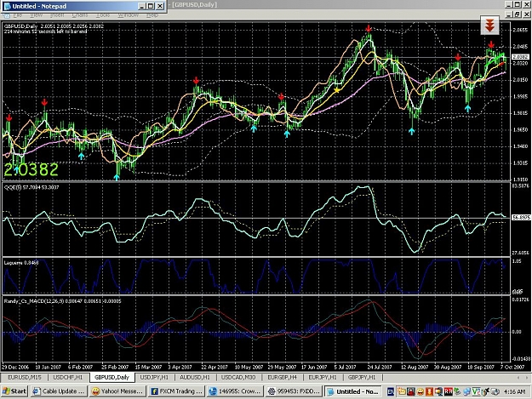Switch to the EURGBP,H4 chart tab
This screenshot has height=399, width=532.
tap(282, 377)
